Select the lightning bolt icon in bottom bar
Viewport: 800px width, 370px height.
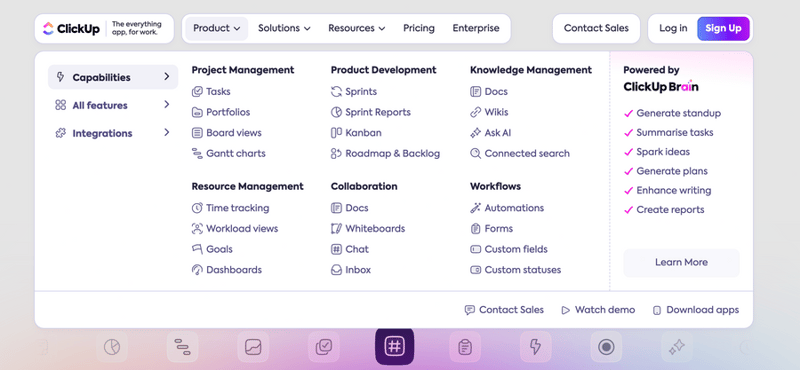(x=535, y=347)
